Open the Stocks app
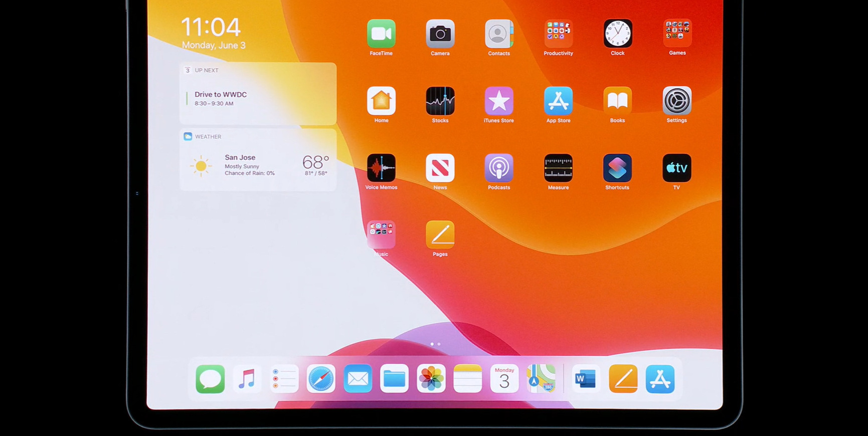868x436 pixels. (x=440, y=101)
